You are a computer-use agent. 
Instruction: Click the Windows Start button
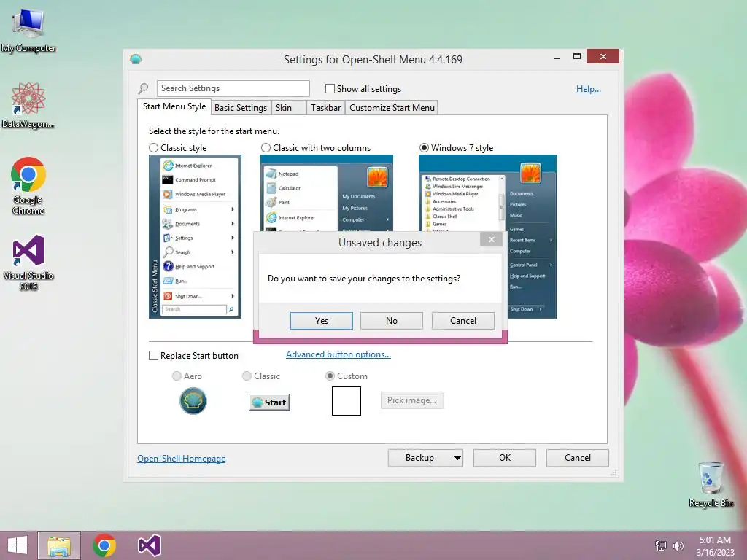tap(18, 545)
